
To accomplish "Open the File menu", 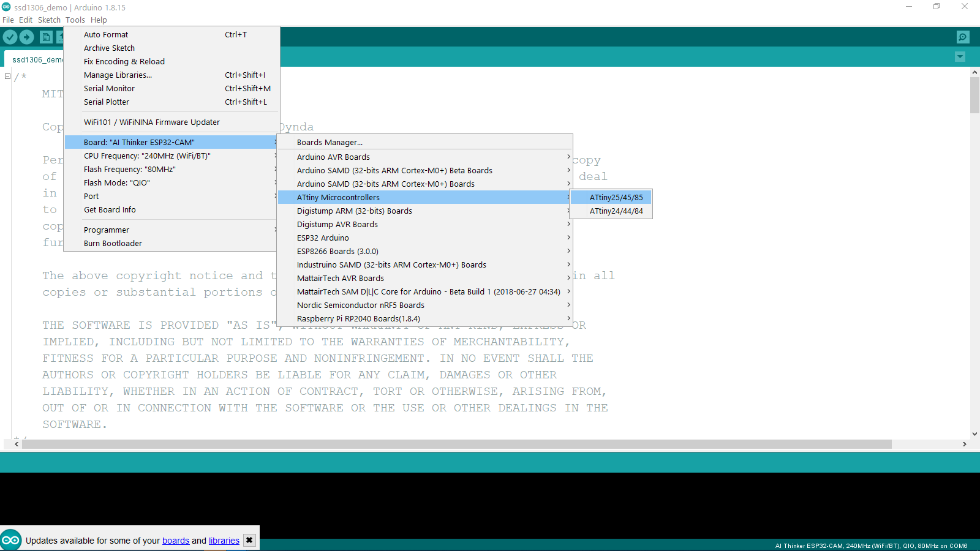I will pyautogui.click(x=8, y=20).
